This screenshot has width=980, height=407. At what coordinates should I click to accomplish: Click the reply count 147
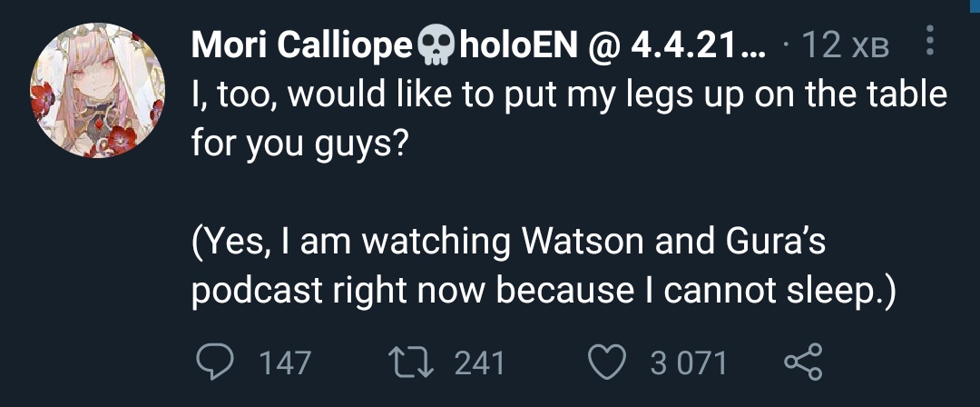pyautogui.click(x=285, y=363)
